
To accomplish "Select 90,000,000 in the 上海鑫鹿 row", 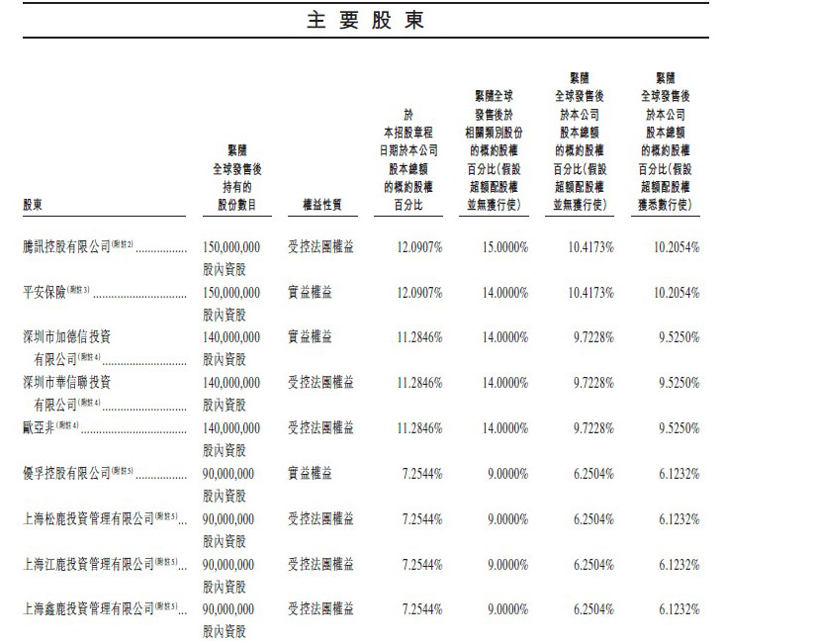I will click(228, 609).
